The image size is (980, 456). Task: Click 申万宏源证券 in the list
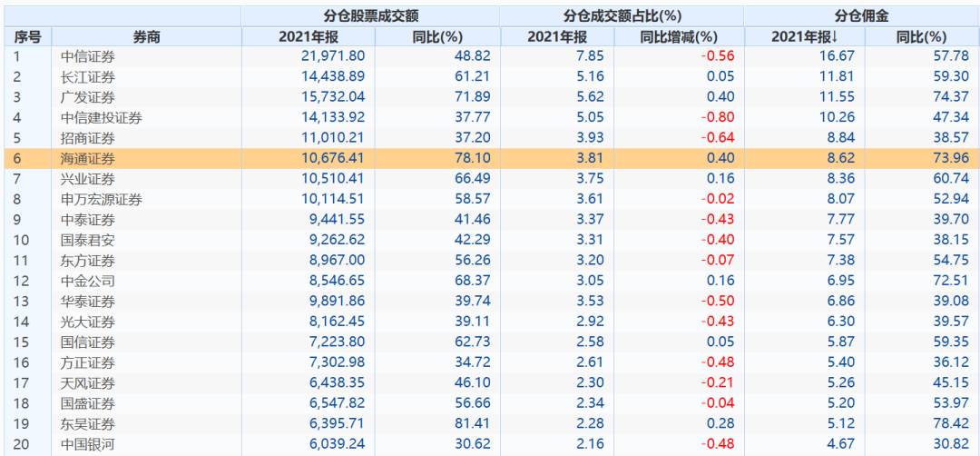[102, 200]
